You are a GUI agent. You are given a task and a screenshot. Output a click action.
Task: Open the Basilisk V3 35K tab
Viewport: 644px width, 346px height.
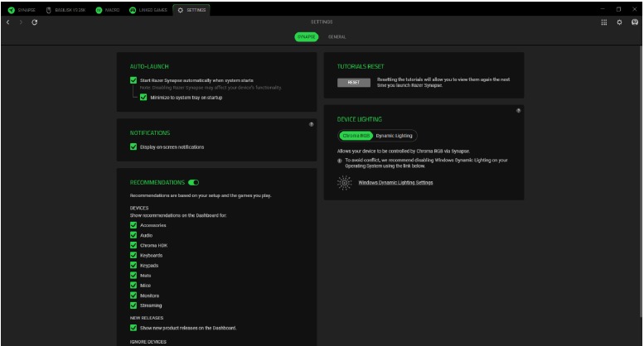[66, 10]
